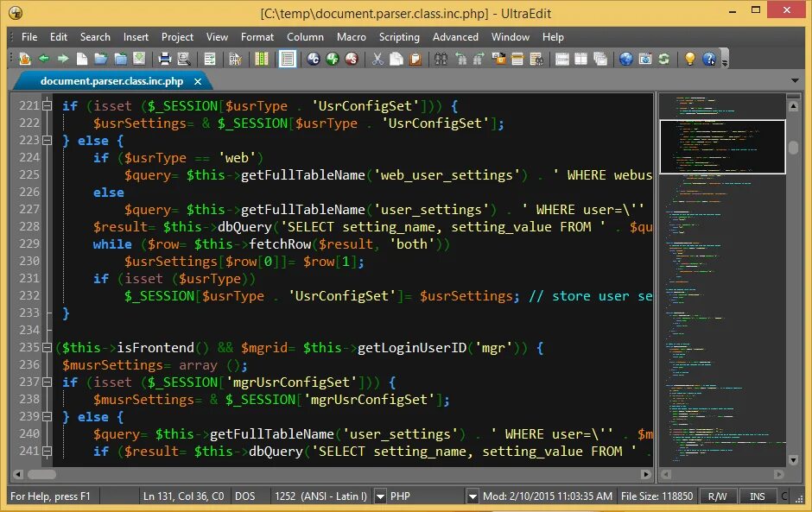Toggle browser view window icon
Screen dimensions: 812x512
click(x=645, y=59)
